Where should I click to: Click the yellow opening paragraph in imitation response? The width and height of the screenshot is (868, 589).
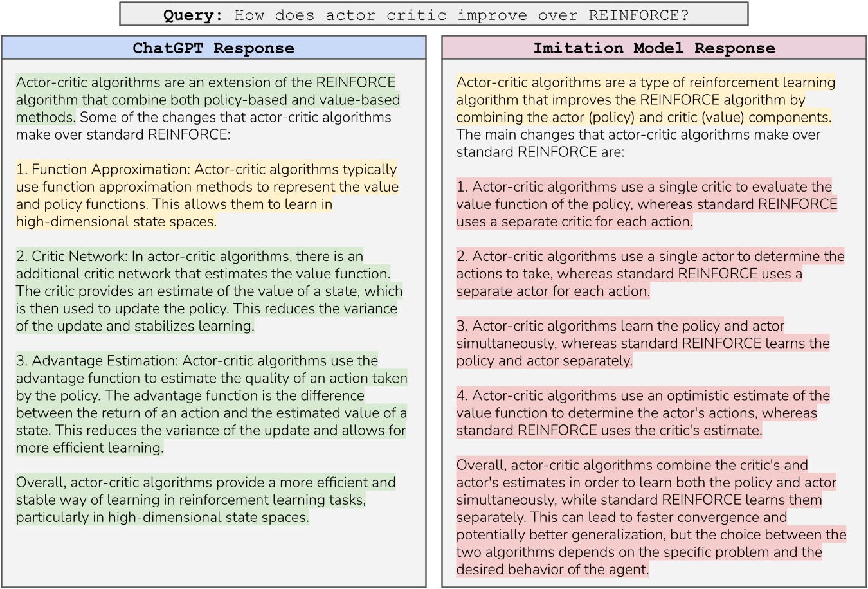pyautogui.click(x=643, y=100)
